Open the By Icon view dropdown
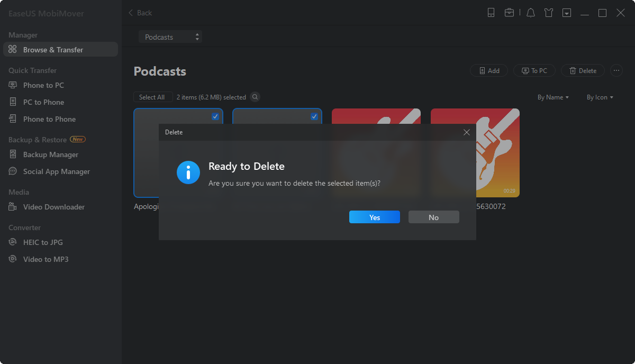Image resolution: width=635 pixels, height=364 pixels. click(600, 97)
